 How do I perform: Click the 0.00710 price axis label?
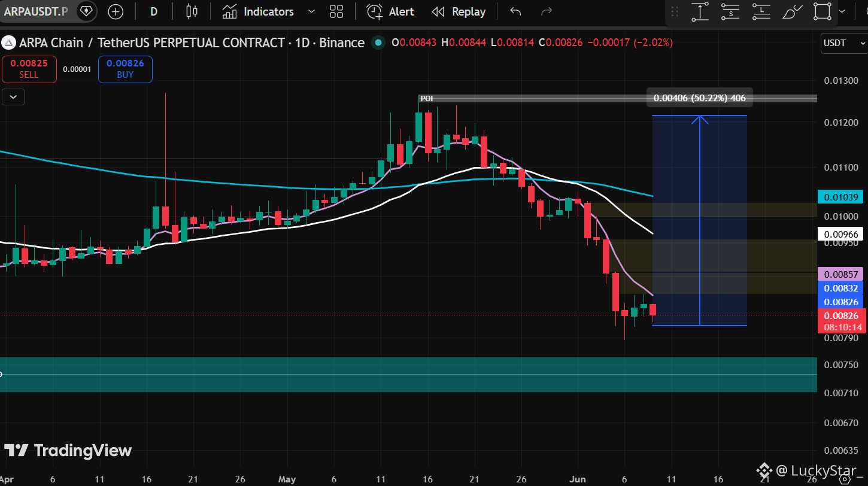coord(840,393)
